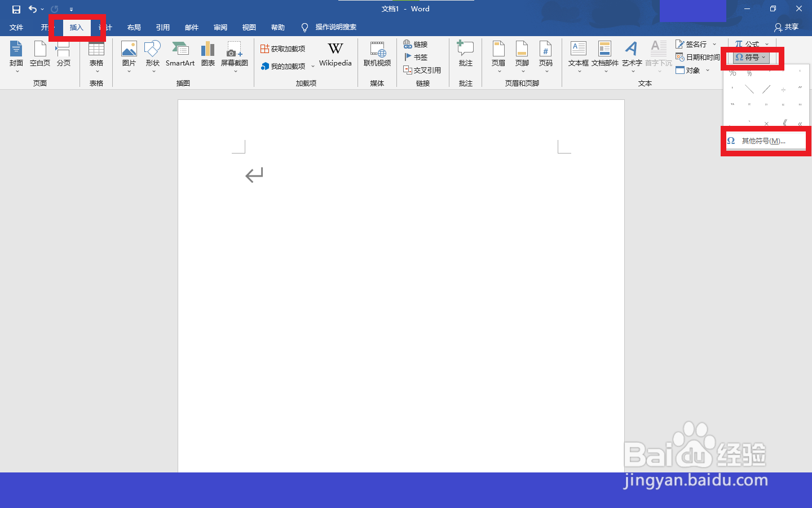Open the Screenshot (屏幕截图) tool
This screenshot has width=812, height=508.
[x=235, y=56]
